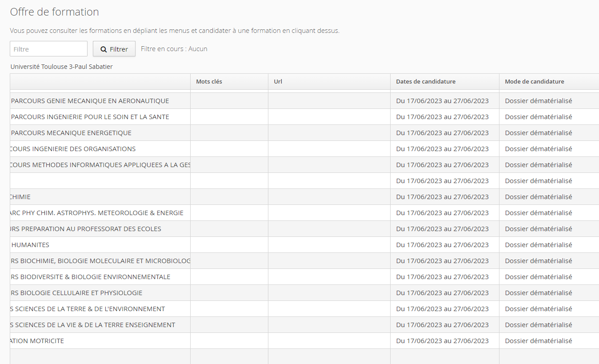Choose Biodiversite & Biologie Environnementale formation
Viewport: 599px width, 364px height.
click(x=91, y=277)
